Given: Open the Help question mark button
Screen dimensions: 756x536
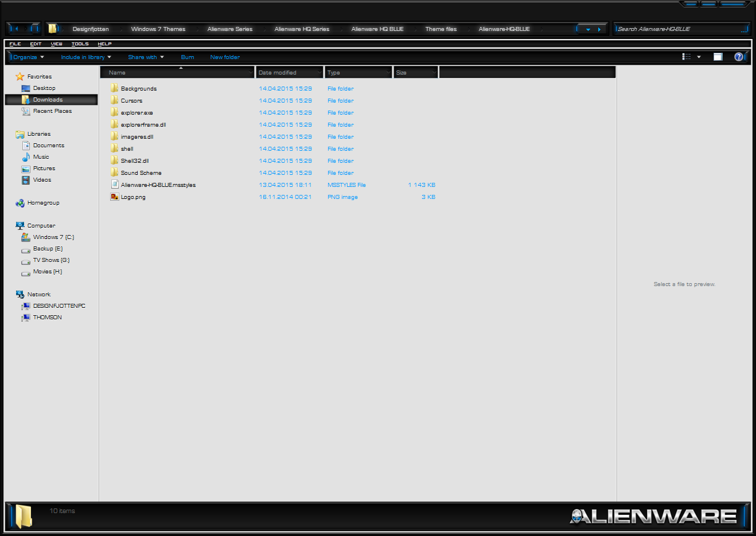Looking at the screenshot, I should click(739, 57).
